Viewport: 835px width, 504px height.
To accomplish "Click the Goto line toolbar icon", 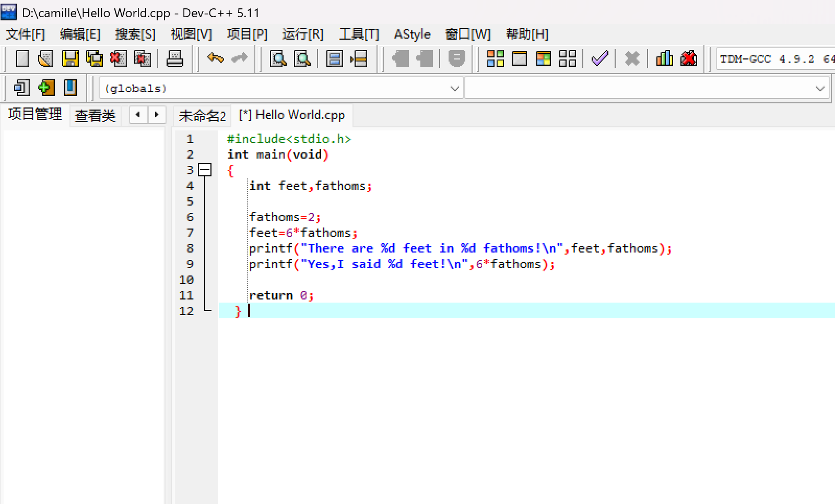I will coord(359,58).
